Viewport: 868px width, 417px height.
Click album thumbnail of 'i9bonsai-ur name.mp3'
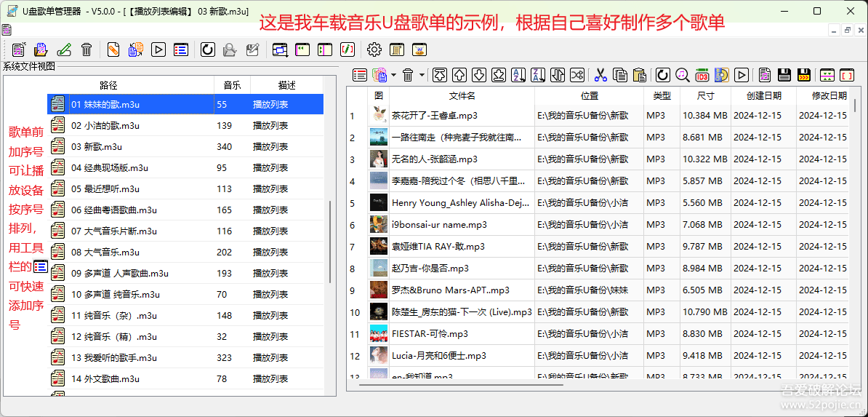[379, 225]
